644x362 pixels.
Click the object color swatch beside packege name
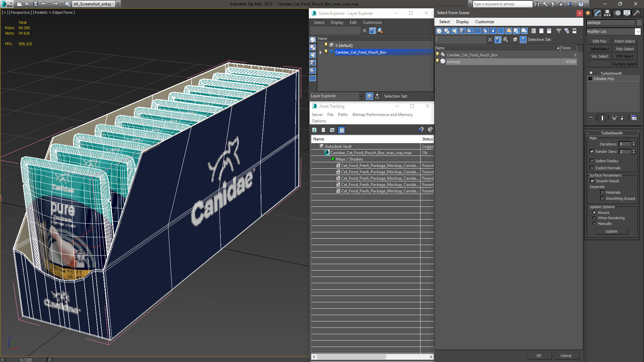pyautogui.click(x=639, y=22)
